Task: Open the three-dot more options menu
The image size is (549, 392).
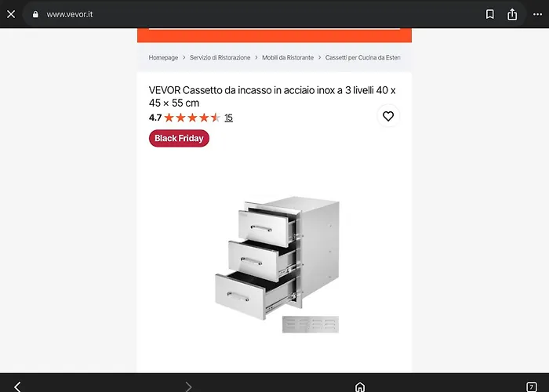Action: (x=537, y=14)
